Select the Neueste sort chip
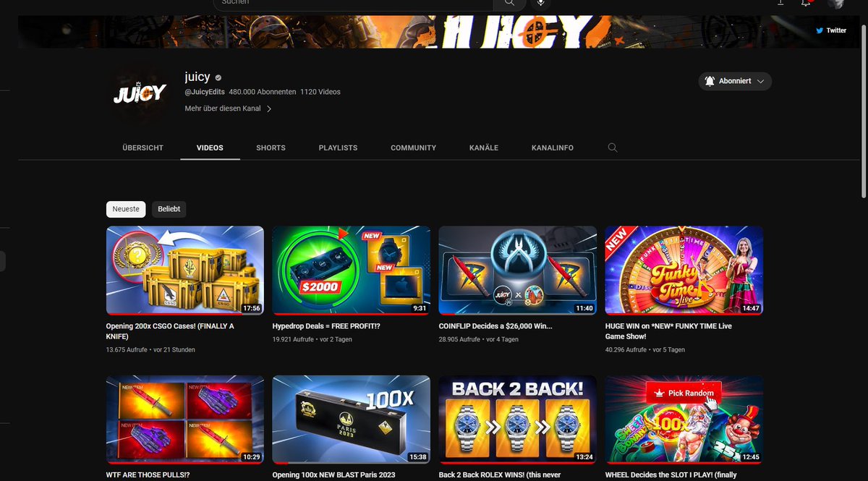The width and height of the screenshot is (868, 481). (126, 209)
